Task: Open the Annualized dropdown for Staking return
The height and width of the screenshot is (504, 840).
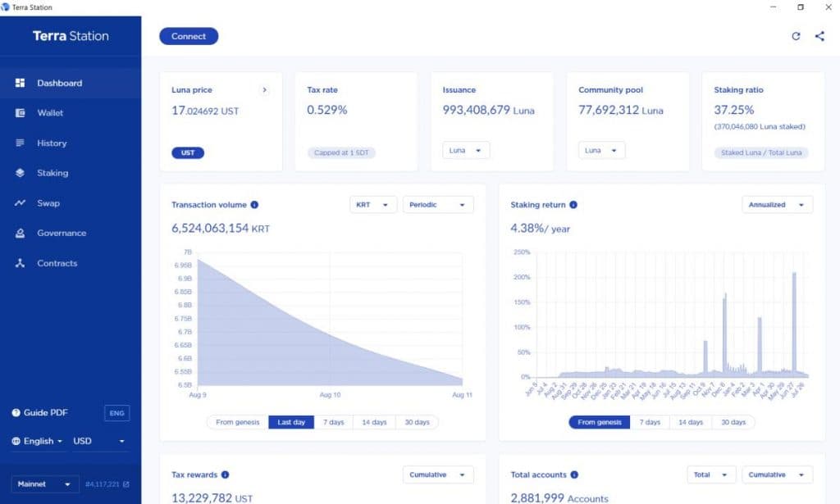Action: click(x=778, y=204)
